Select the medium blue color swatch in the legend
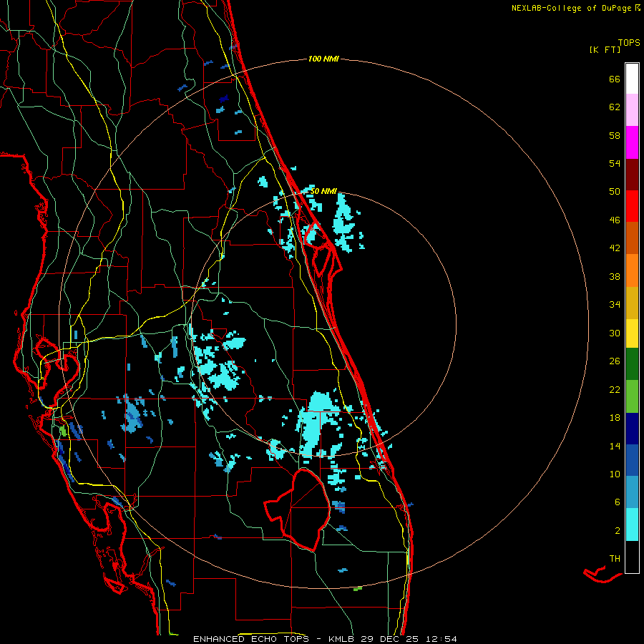Image resolution: width=644 pixels, height=644 pixels. pyautogui.click(x=632, y=460)
